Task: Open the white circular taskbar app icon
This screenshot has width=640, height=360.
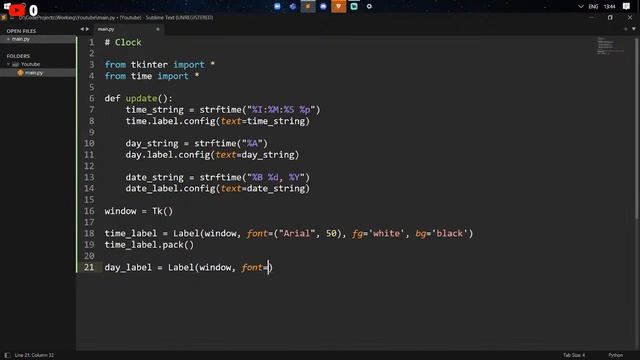Action: tap(369, 6)
